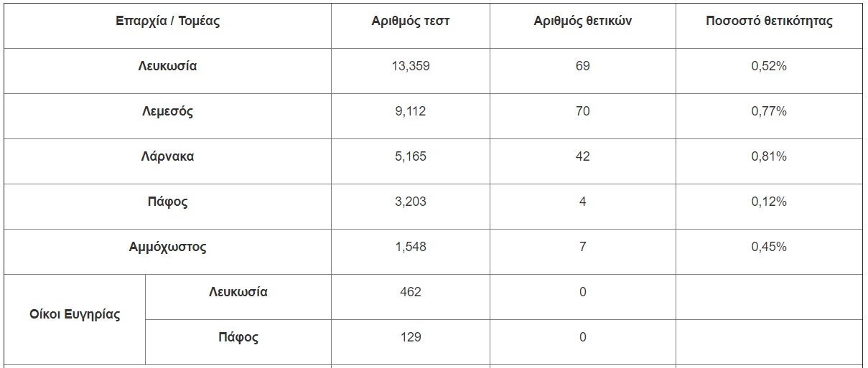The image size is (868, 368).
Task: Click the 0,12% positivity value
Action: point(769,202)
